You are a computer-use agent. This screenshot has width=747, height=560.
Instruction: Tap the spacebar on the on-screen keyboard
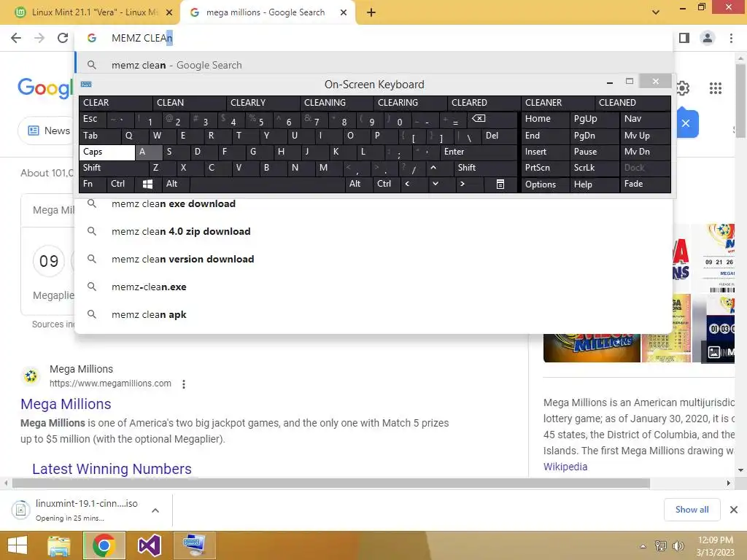(x=267, y=184)
